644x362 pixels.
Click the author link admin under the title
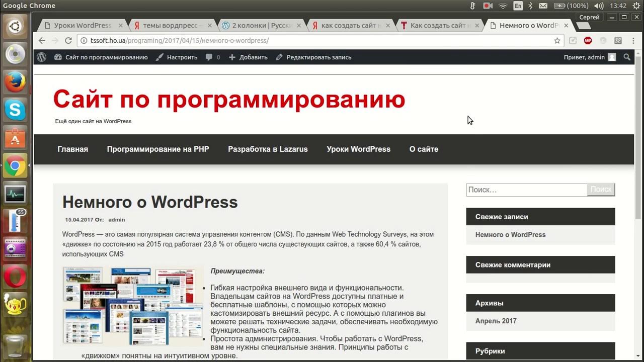click(117, 220)
